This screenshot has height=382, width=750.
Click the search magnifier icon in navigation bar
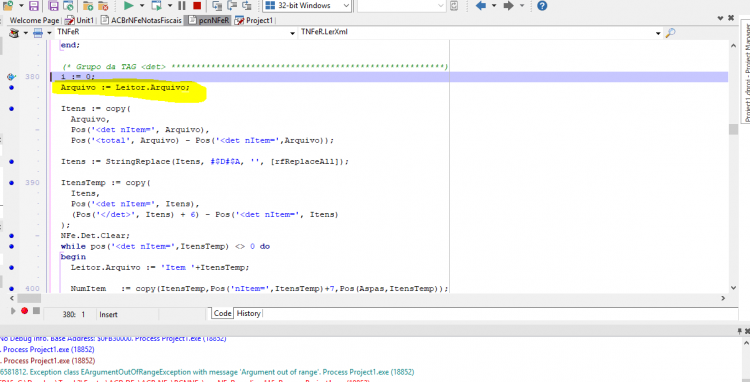670,33
